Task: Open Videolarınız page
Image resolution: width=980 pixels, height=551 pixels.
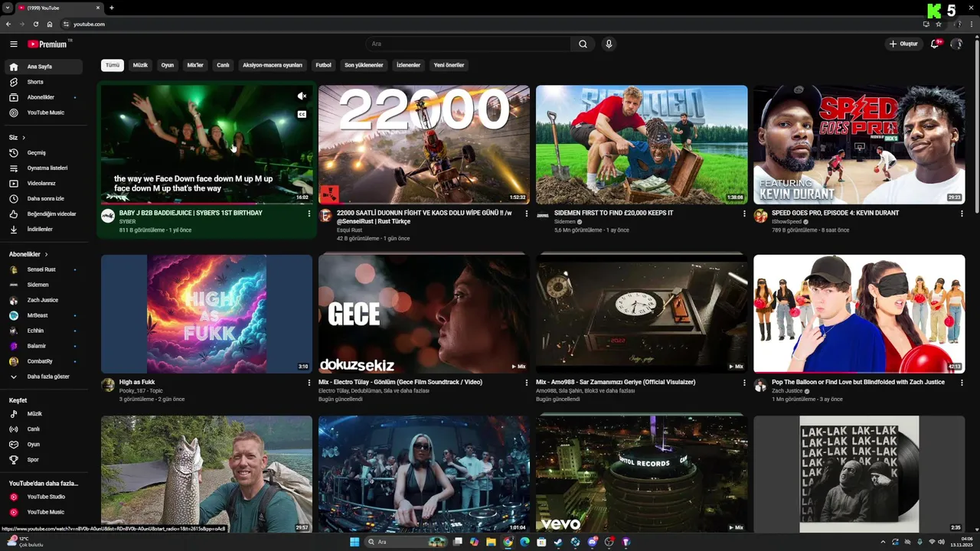Action: [42, 183]
